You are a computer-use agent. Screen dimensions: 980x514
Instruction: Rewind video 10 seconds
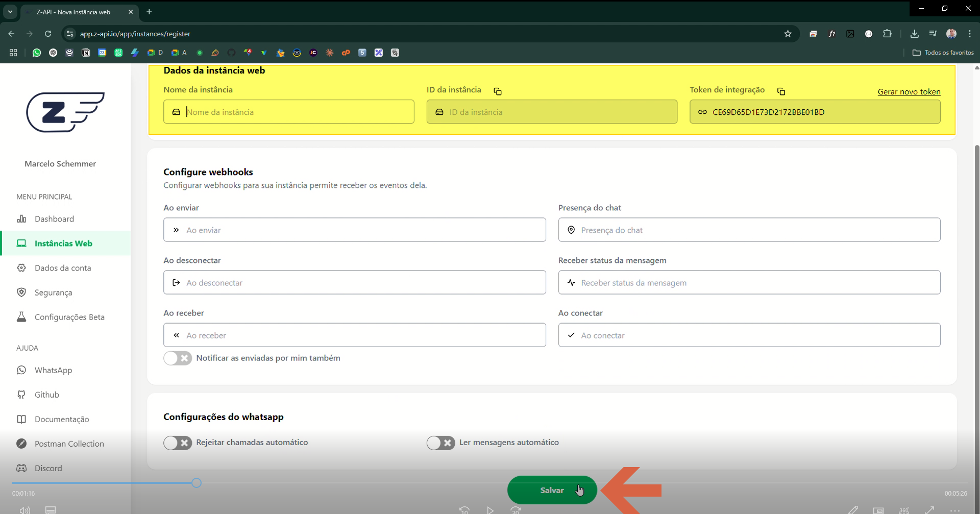[464, 510]
